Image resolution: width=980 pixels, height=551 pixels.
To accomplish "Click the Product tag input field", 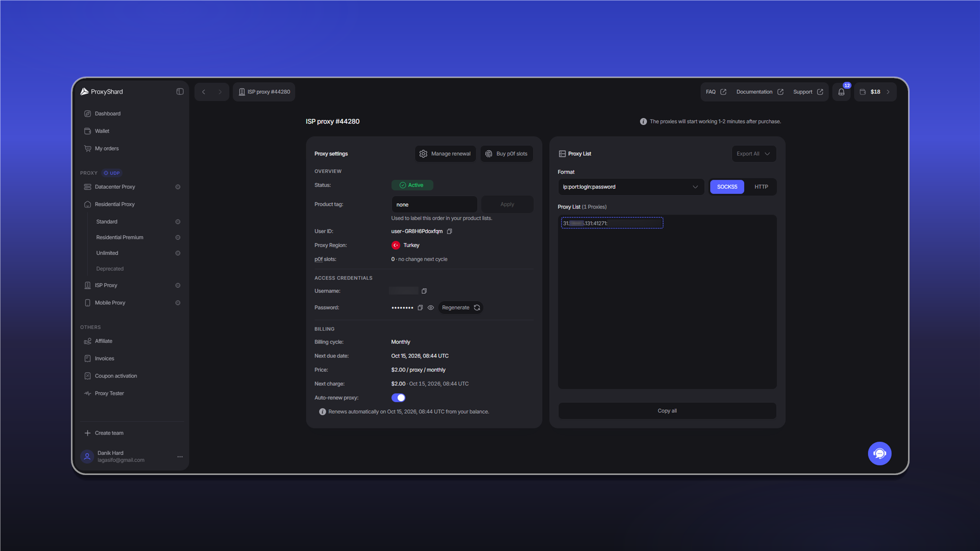I will [434, 205].
